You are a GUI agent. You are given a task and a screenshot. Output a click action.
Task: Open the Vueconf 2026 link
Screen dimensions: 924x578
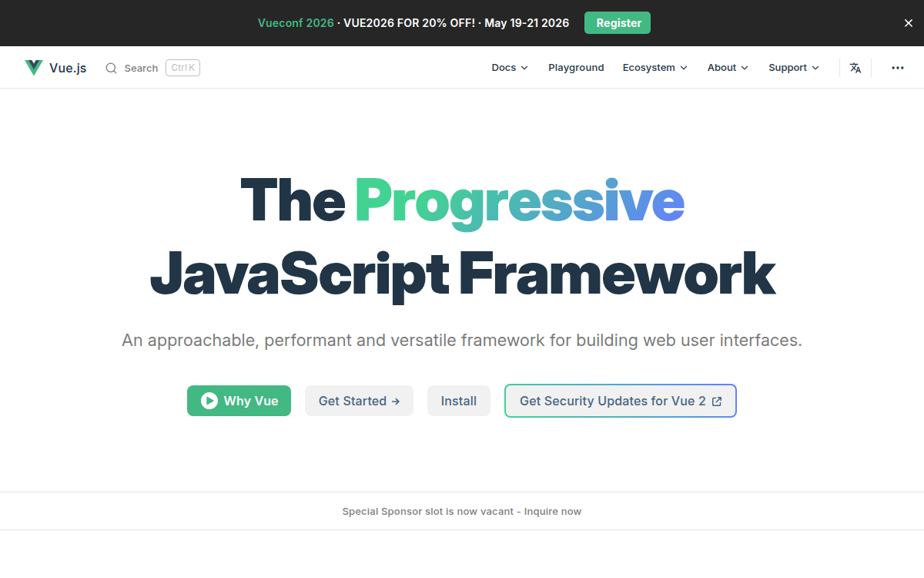(296, 23)
